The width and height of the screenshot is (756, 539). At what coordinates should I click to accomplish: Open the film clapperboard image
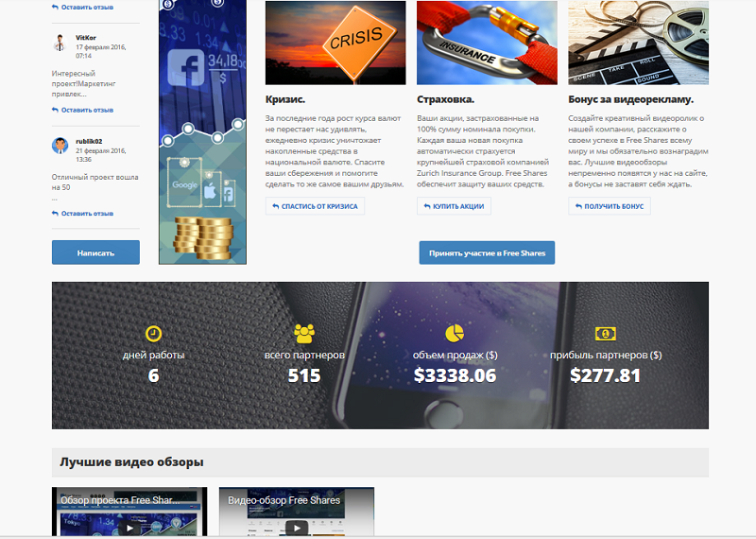pyautogui.click(x=638, y=43)
